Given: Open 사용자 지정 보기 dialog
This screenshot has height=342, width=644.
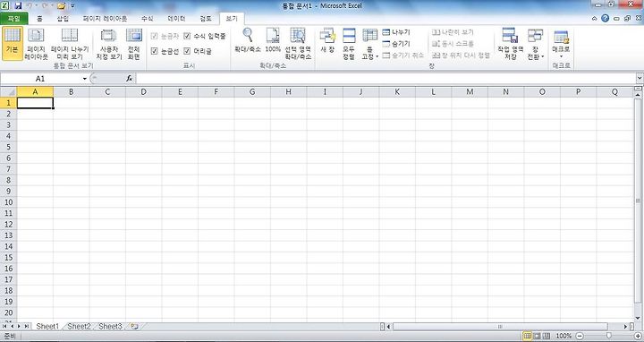Looking at the screenshot, I should 109,43.
